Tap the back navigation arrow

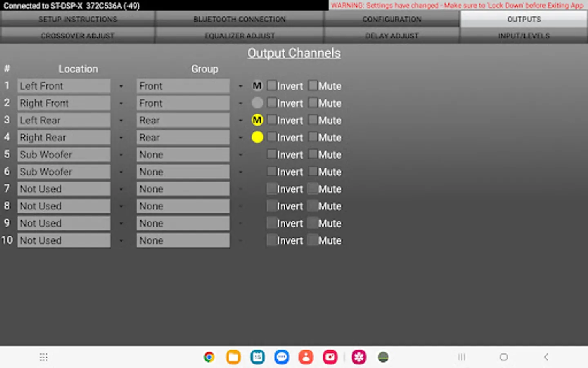click(x=546, y=357)
